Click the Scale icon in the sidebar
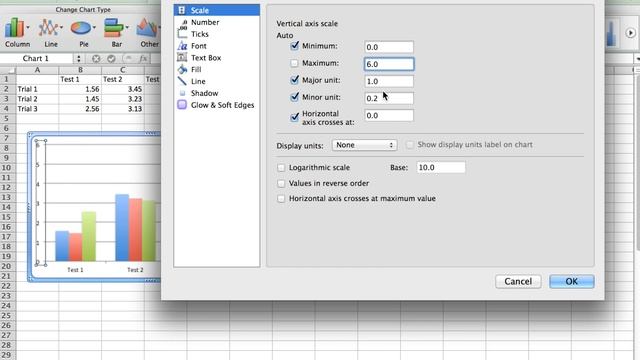640x360 pixels. (182, 10)
